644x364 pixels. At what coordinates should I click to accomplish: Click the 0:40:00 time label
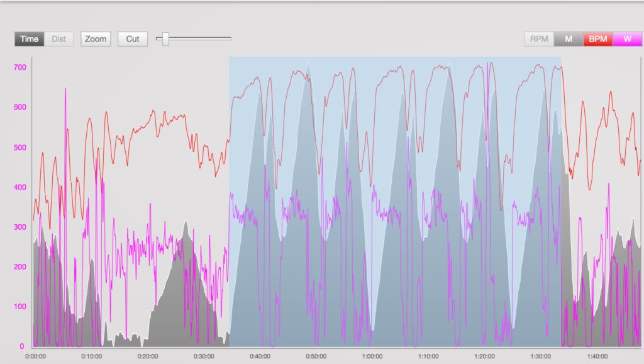point(260,356)
